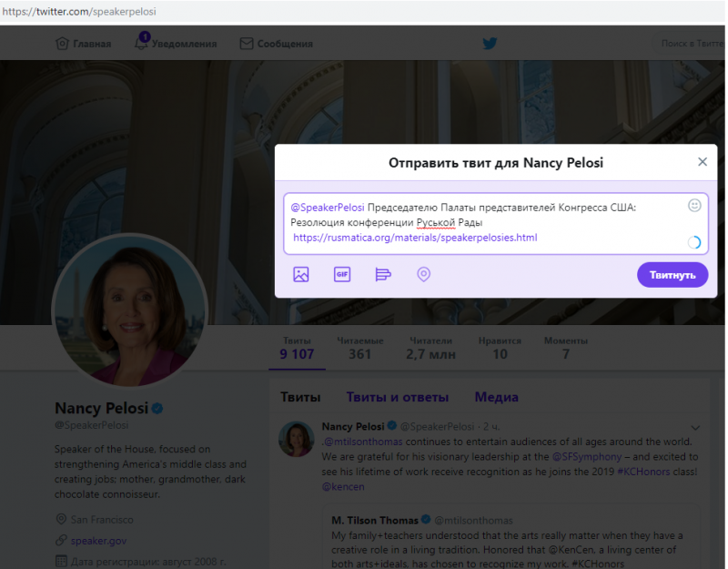The image size is (728, 569).
Task: Open Сообщения messages tab
Action: click(277, 44)
